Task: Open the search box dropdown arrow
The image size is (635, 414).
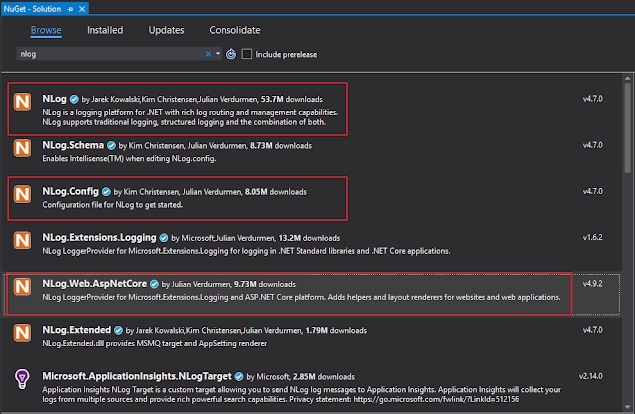Action: coord(218,53)
